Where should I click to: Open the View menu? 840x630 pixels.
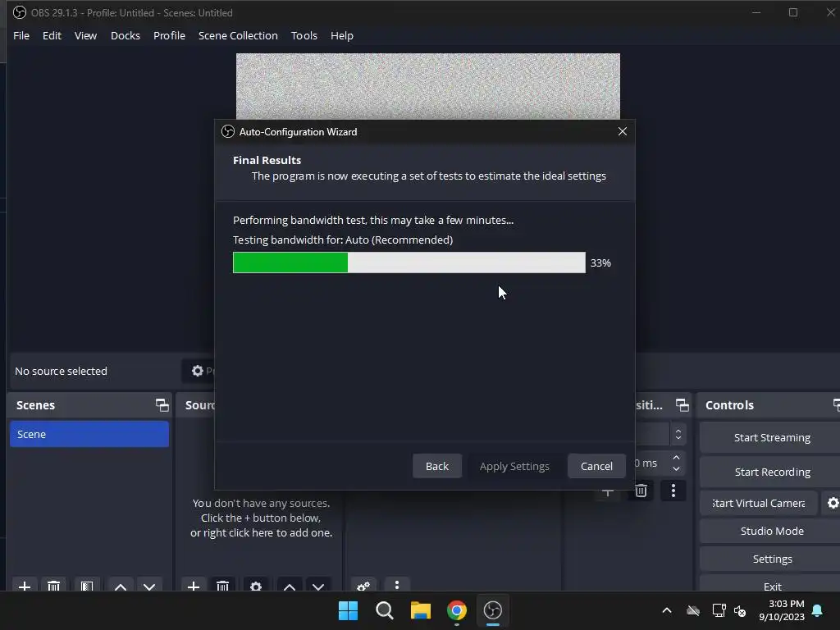coord(85,35)
